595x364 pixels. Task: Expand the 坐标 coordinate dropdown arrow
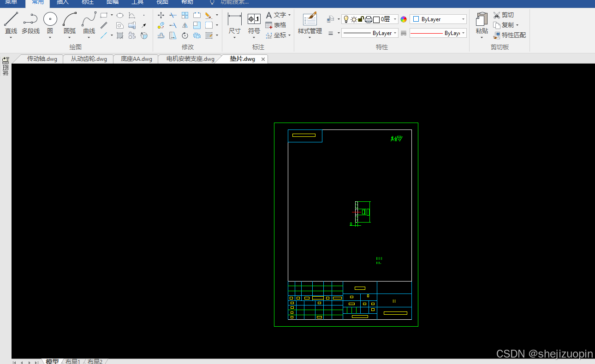click(289, 35)
